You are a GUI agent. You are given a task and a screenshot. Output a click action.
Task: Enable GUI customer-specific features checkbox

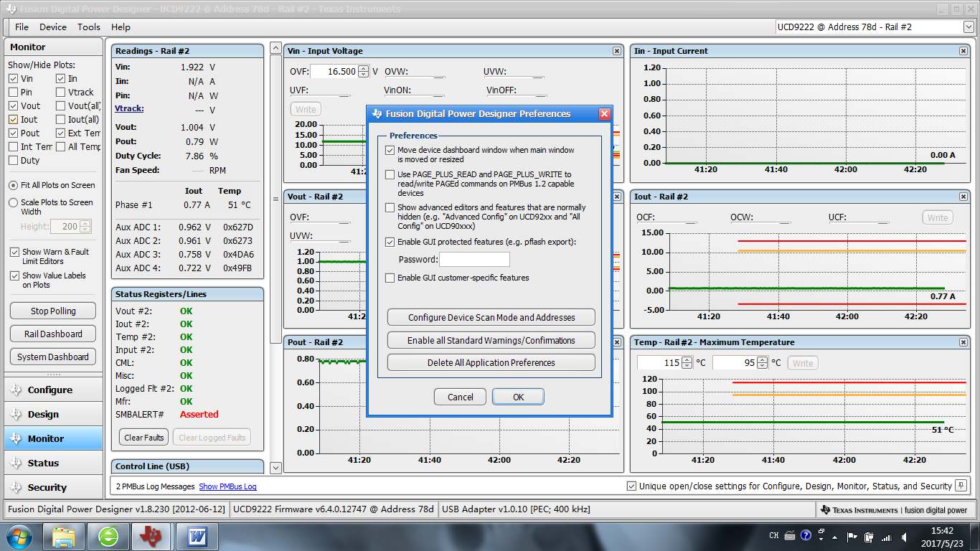(390, 278)
